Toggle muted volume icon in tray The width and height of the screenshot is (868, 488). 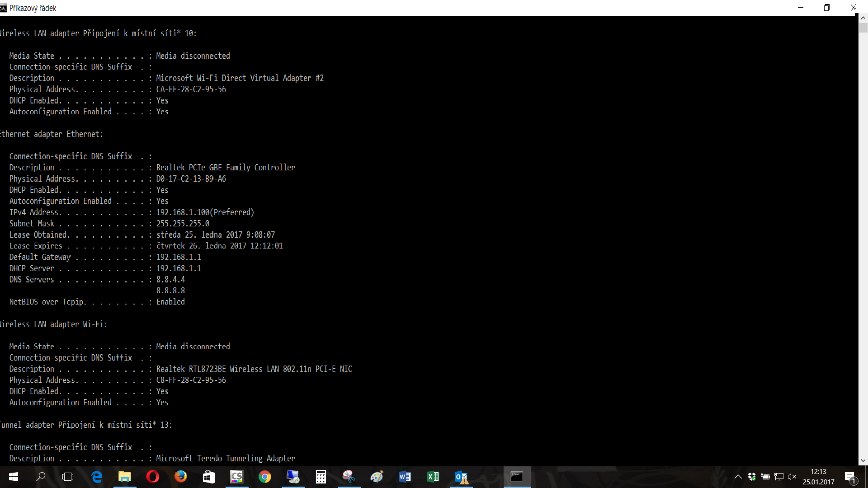(792, 477)
